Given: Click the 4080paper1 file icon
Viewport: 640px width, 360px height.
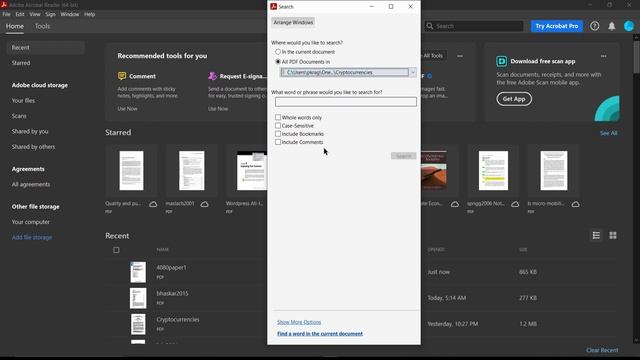Looking at the screenshot, I should coord(138,272).
